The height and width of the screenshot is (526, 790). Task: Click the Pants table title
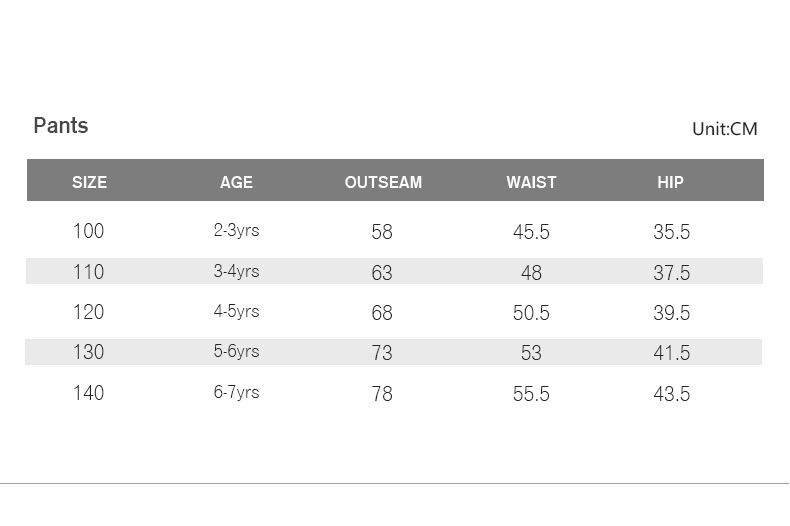(61, 126)
